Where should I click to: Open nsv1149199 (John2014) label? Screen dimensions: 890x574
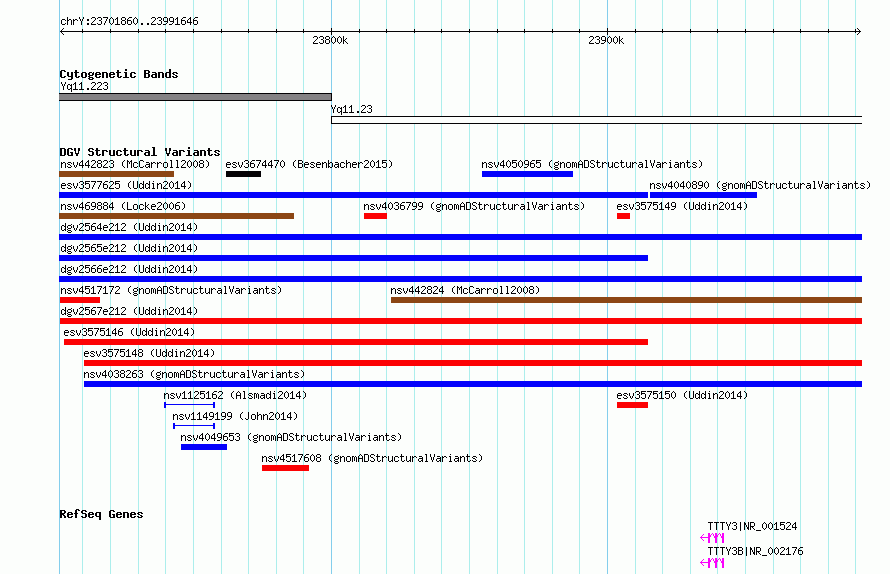tap(235, 416)
